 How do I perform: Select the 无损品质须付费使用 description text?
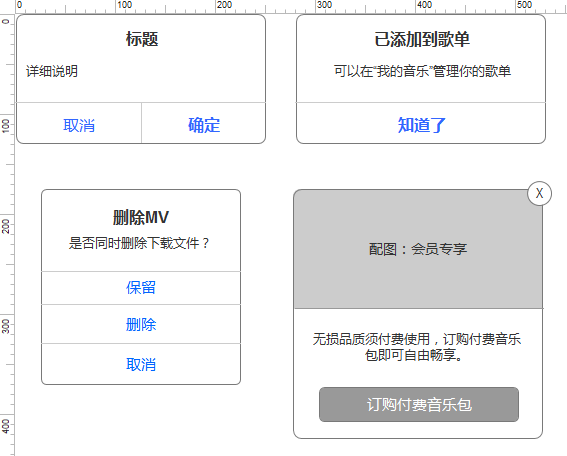pos(417,347)
